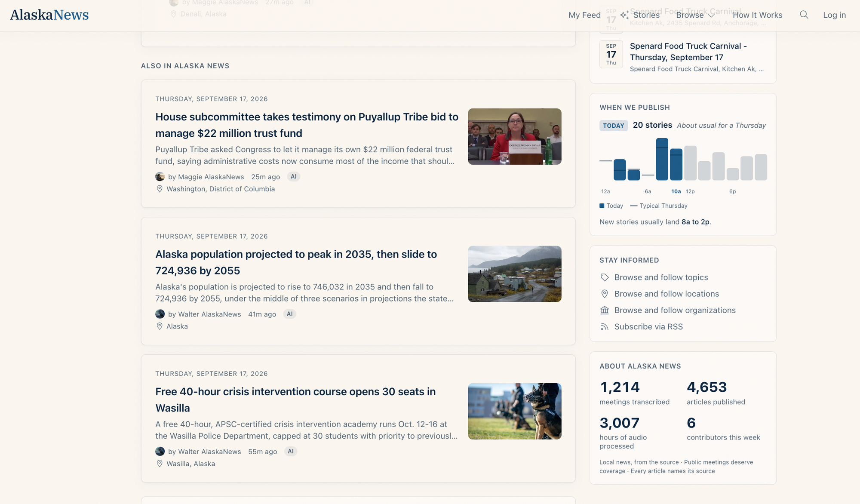Click location pin icon beside Alaska
The width and height of the screenshot is (860, 504).
(x=160, y=326)
